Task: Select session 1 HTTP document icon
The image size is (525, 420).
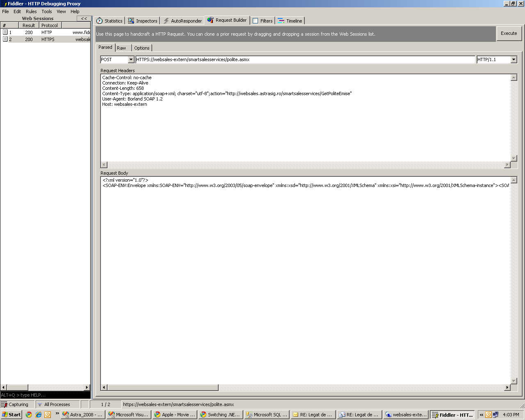Action: tap(5, 32)
